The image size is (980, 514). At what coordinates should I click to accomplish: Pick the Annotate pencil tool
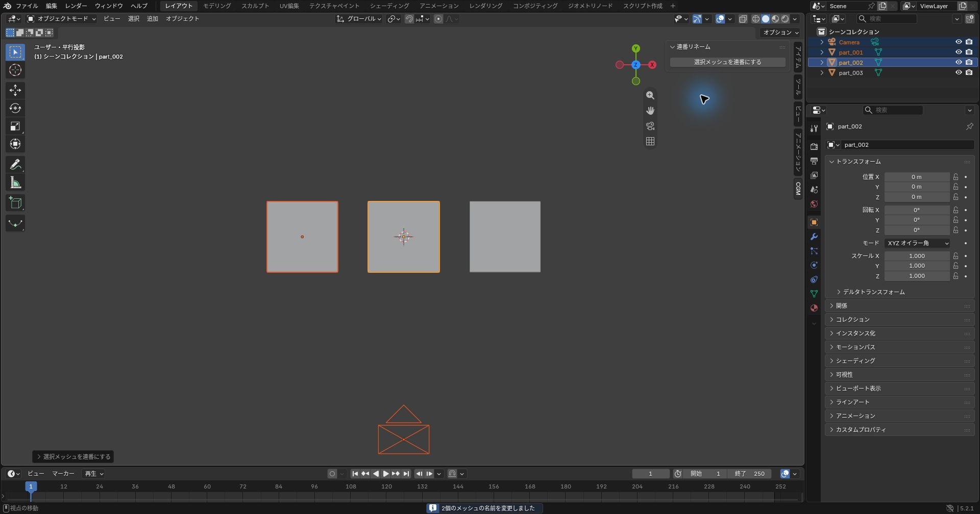15,165
